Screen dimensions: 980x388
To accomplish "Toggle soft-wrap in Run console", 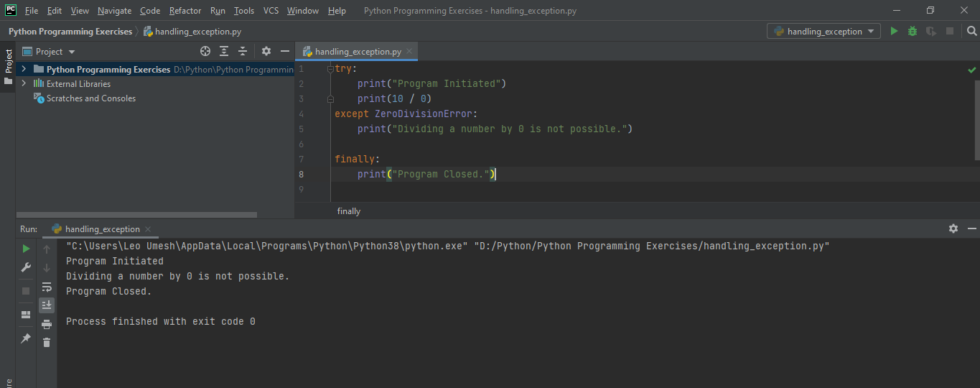I will click(x=47, y=287).
